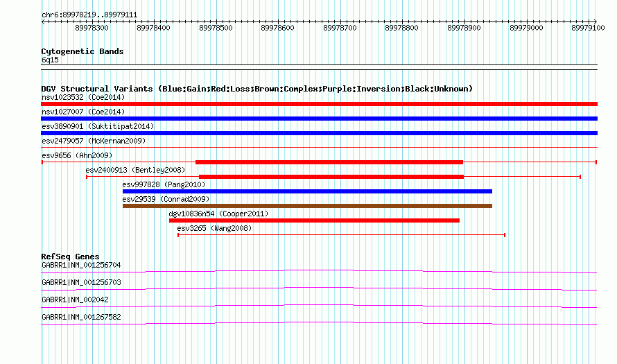Screen dimensions: 617x364
Task: Select the GABRR1|NM_002042 gene label
Action: (75, 300)
